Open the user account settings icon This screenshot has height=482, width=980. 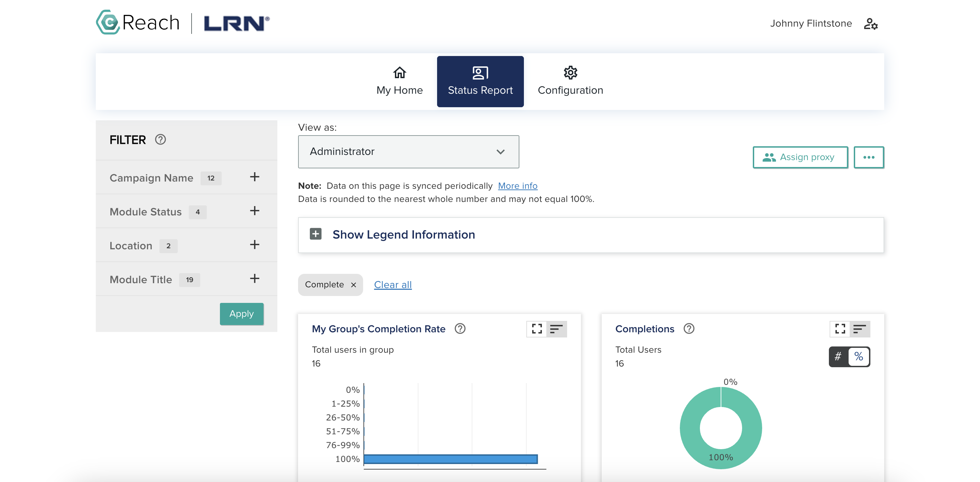871,24
